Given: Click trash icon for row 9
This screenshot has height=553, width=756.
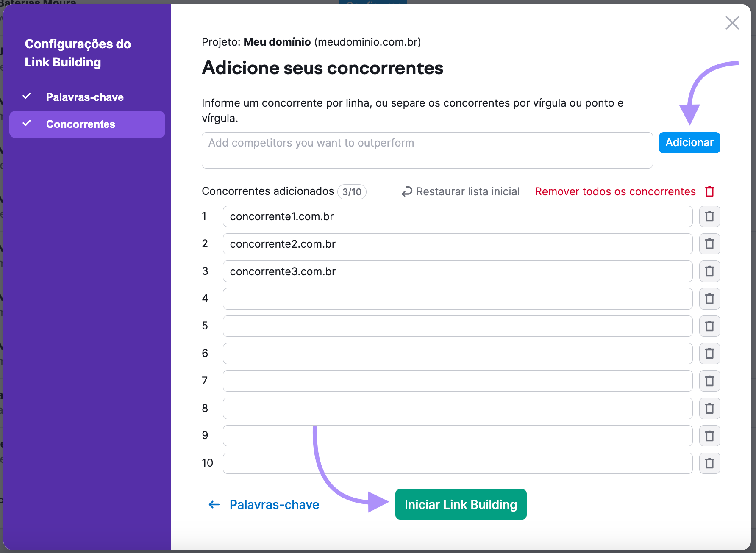Looking at the screenshot, I should [709, 436].
